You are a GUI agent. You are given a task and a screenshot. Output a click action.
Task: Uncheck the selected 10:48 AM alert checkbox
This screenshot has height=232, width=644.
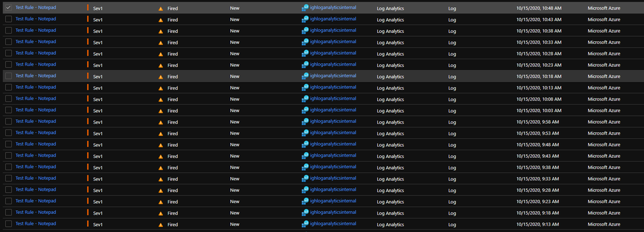coord(8,7)
